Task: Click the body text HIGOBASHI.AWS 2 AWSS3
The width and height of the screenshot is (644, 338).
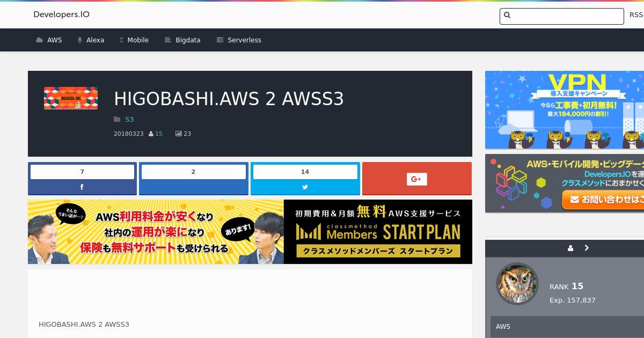Action: [x=84, y=325]
